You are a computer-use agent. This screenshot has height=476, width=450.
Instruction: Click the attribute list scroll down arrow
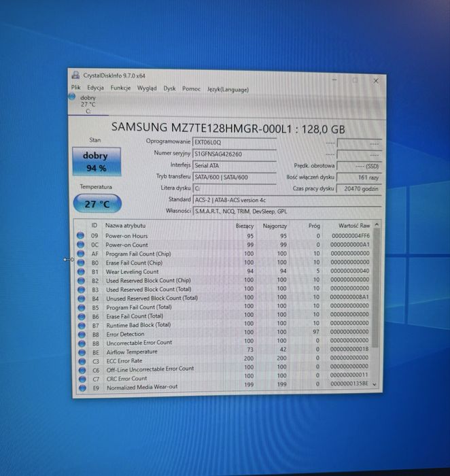pyautogui.click(x=375, y=384)
